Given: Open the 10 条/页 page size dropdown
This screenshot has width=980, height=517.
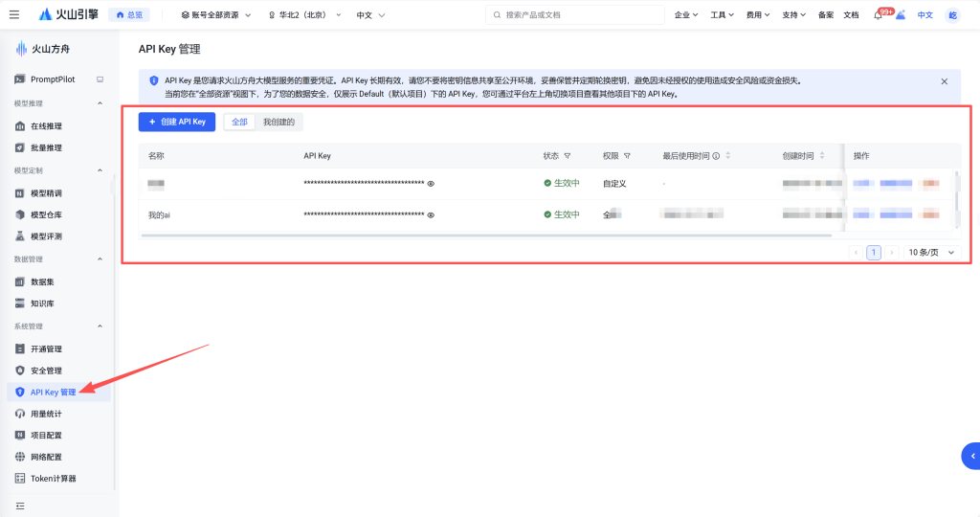Looking at the screenshot, I should click(x=930, y=253).
